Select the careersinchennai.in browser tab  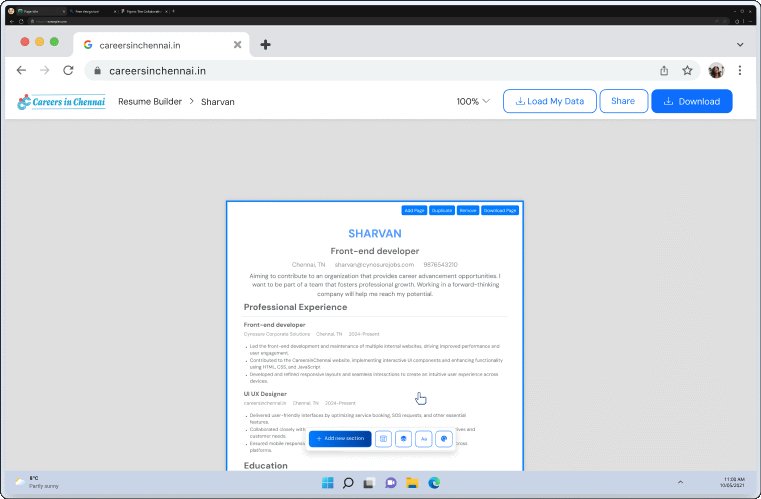[160, 44]
